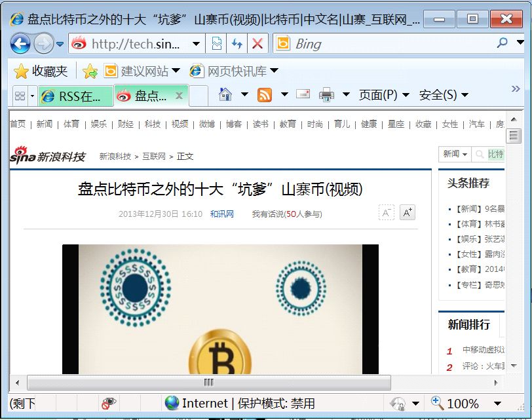This screenshot has height=420, width=532.
Task: Click the pop-up blocker status bar icon
Action: pos(109,403)
